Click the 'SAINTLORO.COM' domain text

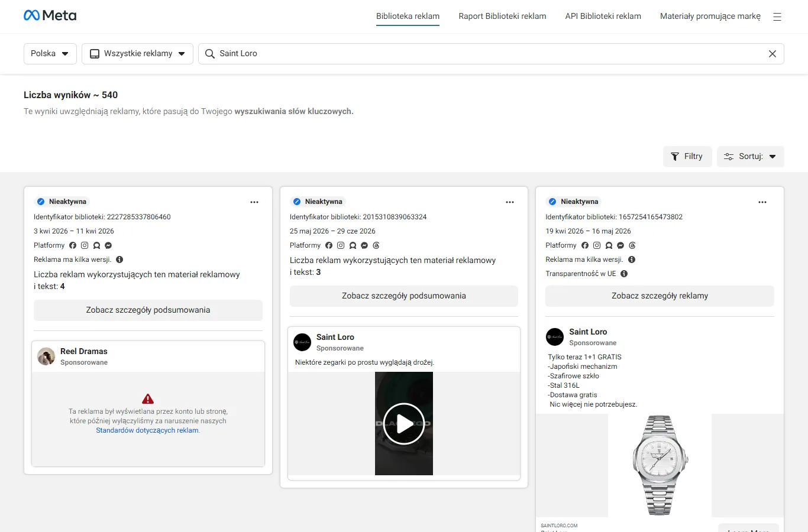[x=559, y=525]
